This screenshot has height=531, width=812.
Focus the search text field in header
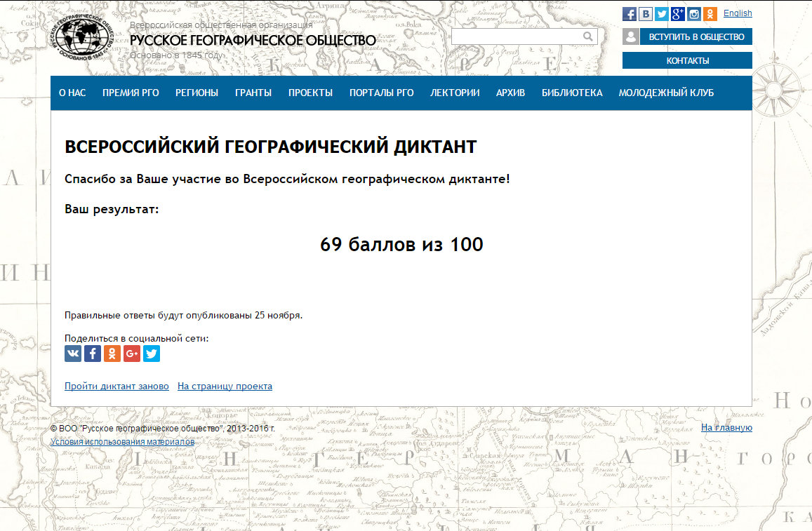tap(516, 36)
